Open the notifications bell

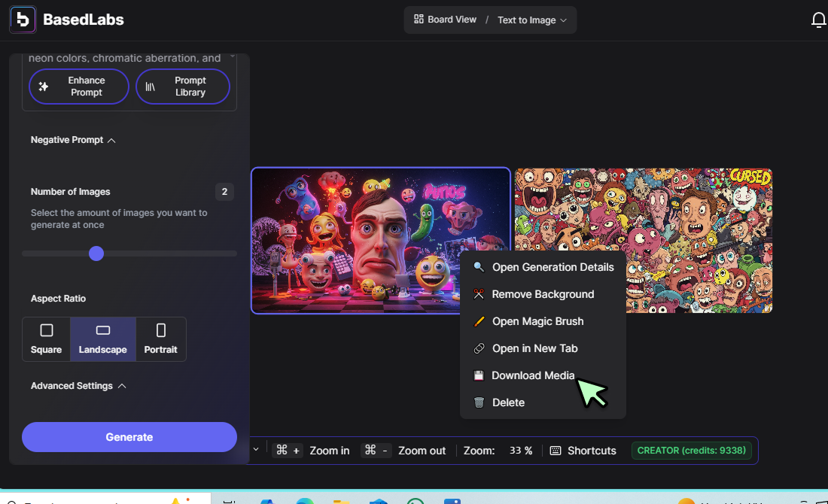pyautogui.click(x=818, y=20)
